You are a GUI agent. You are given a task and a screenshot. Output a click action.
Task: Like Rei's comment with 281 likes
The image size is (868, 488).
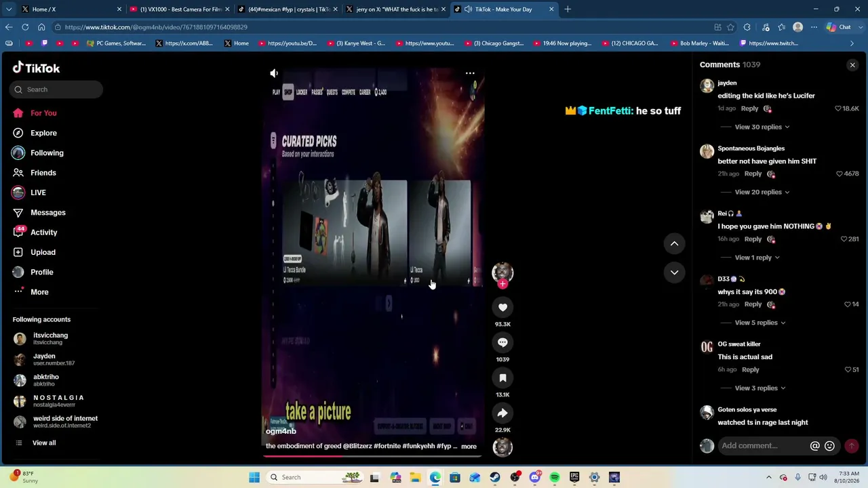pyautogui.click(x=844, y=239)
